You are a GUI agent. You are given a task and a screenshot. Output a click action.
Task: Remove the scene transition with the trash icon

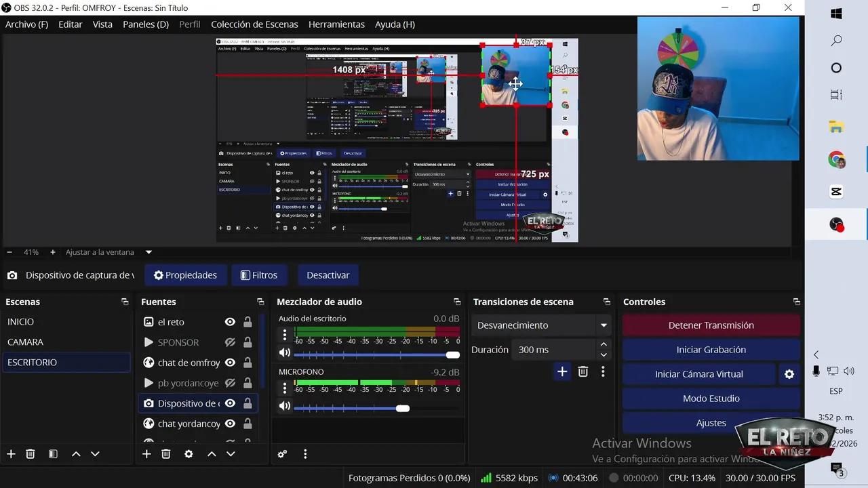(x=583, y=371)
